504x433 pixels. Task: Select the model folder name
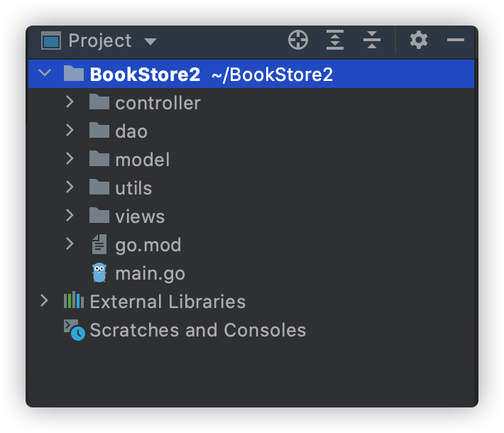click(143, 160)
